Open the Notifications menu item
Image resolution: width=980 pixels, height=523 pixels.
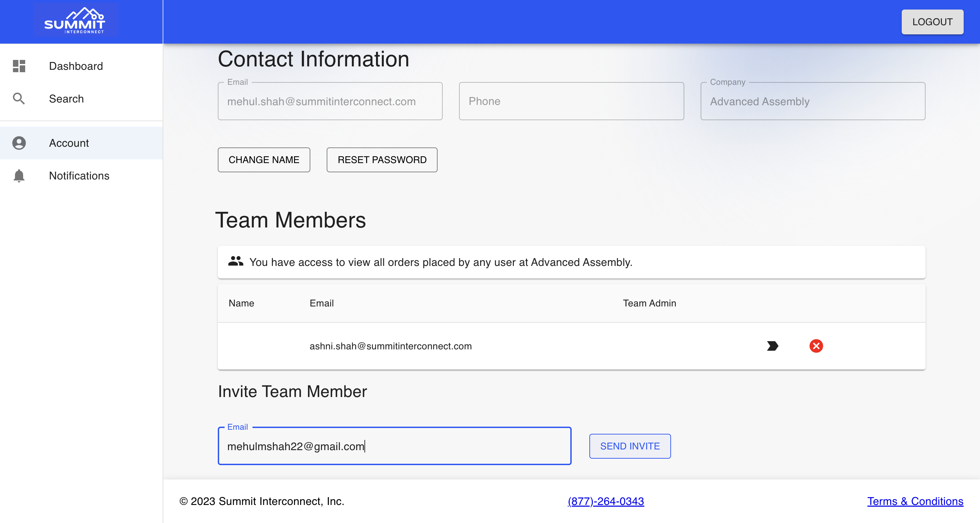pos(81,175)
